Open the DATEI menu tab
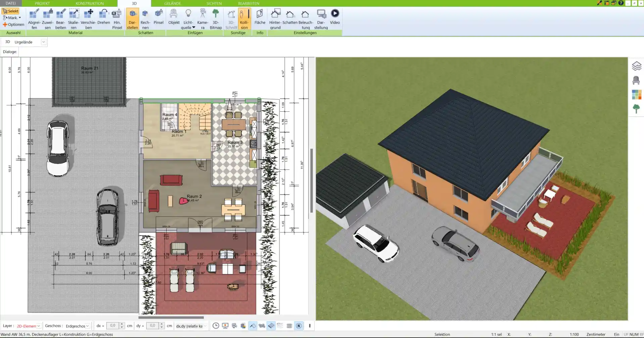Screen dimensions: 644x338 [11, 3]
